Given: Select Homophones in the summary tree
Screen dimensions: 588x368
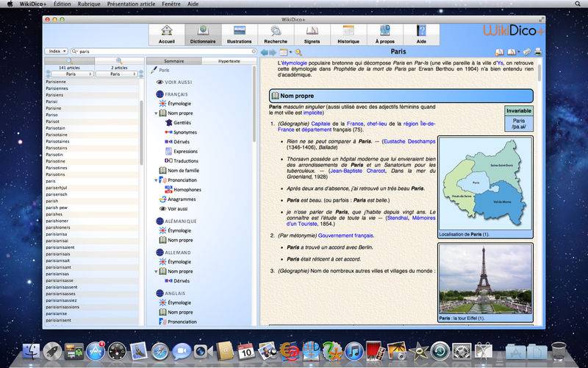Looking at the screenshot, I should click(x=187, y=190).
